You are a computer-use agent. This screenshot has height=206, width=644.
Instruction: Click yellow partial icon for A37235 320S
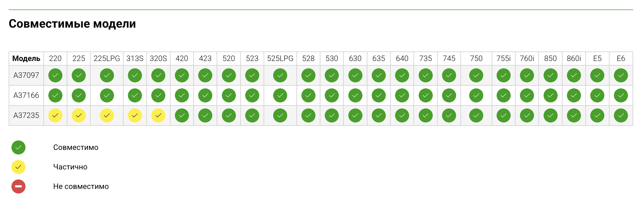click(158, 115)
